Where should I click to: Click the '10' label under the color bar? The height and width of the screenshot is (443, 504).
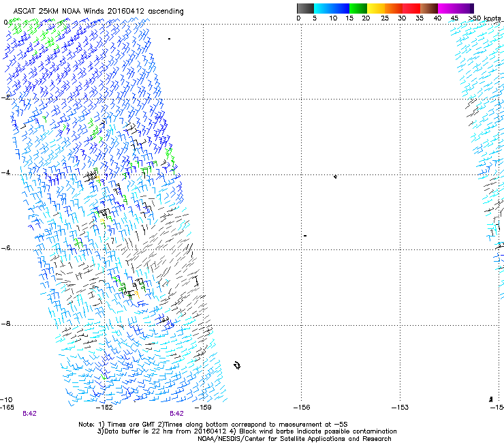tap(333, 18)
